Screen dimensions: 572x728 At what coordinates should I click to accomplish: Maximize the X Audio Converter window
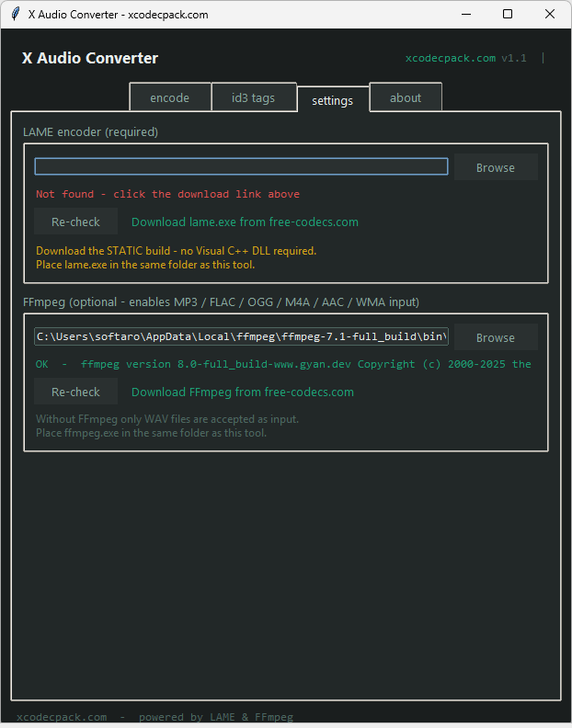[x=508, y=15]
